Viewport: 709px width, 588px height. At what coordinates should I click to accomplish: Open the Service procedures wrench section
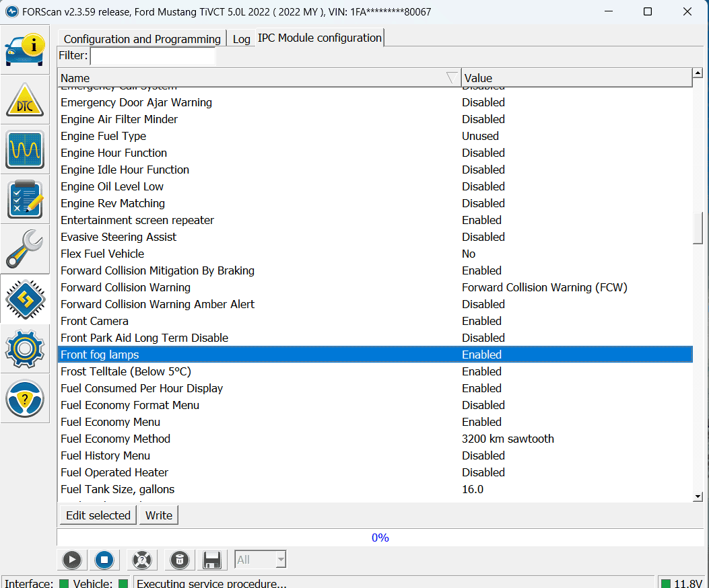(x=25, y=248)
